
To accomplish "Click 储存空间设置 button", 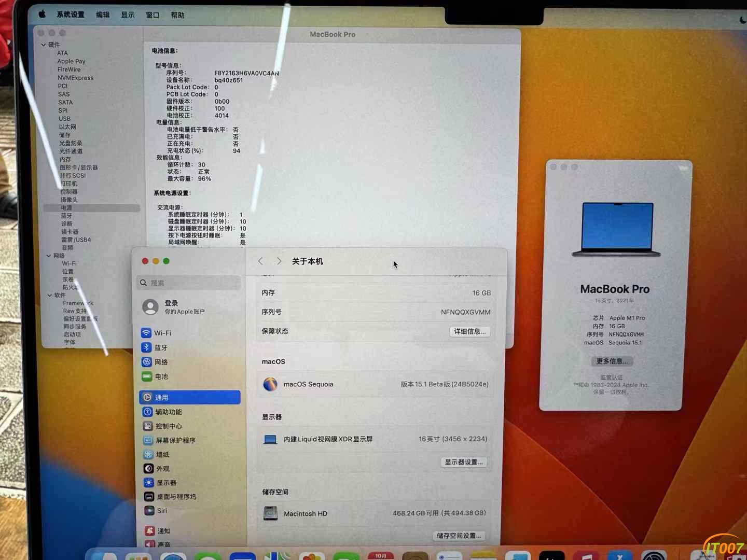I will coord(459,536).
